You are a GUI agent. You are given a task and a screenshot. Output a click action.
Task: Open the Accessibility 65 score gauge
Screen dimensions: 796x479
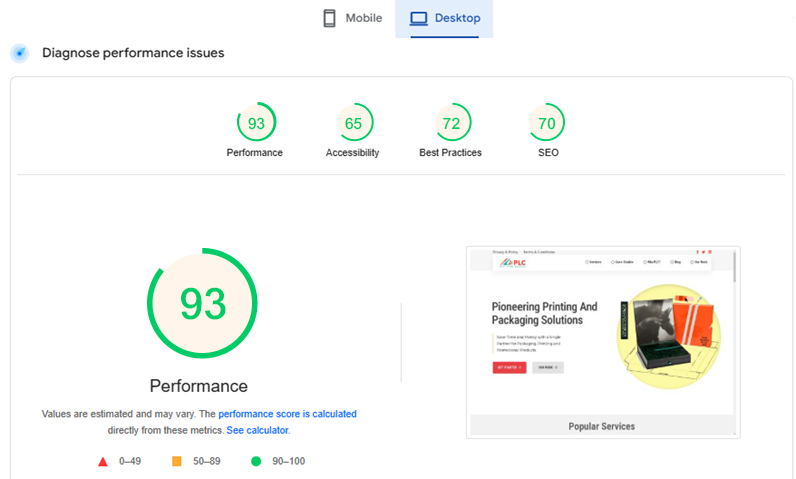(x=353, y=122)
